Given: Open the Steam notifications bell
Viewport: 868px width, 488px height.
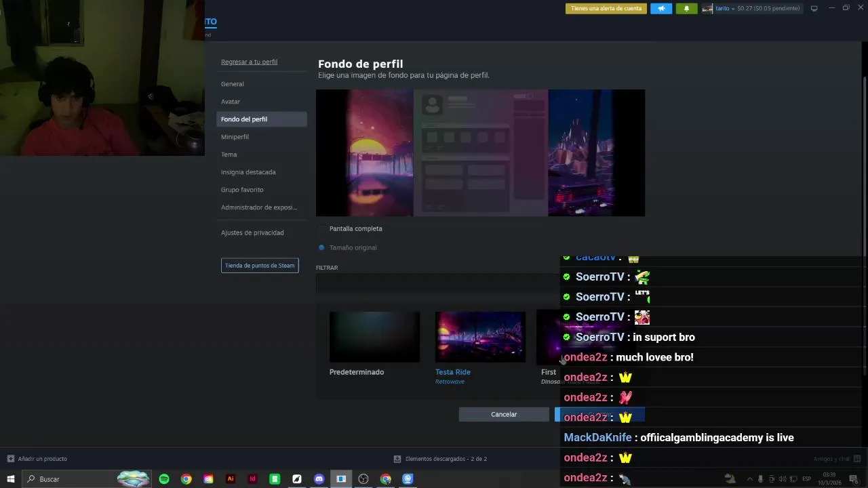Looking at the screenshot, I should point(686,8).
